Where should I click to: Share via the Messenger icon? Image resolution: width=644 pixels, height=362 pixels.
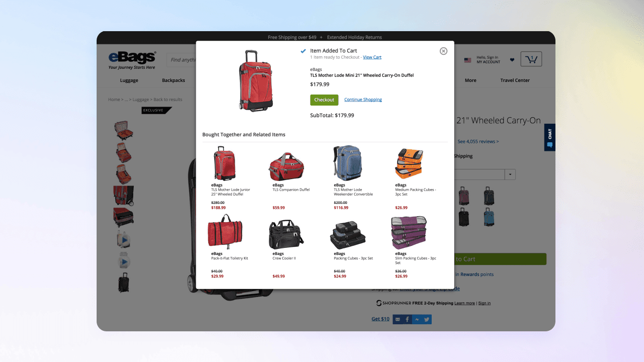pyautogui.click(x=417, y=319)
